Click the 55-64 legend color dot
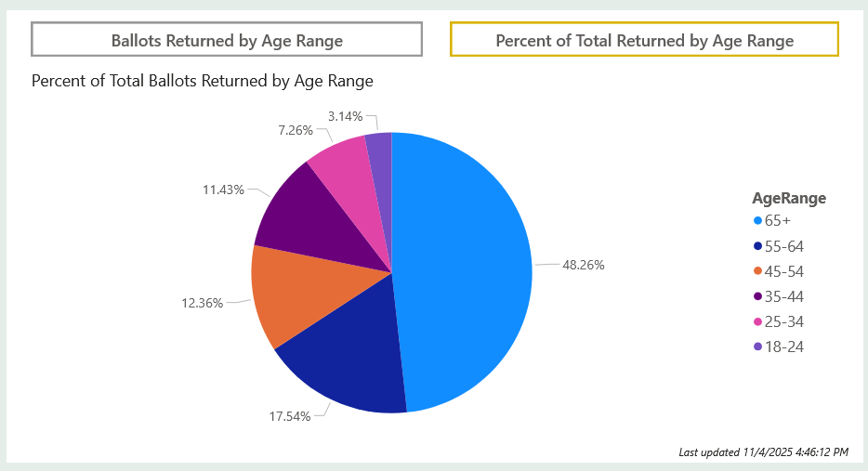Image resolution: width=868 pixels, height=471 pixels. pyautogui.click(x=757, y=246)
